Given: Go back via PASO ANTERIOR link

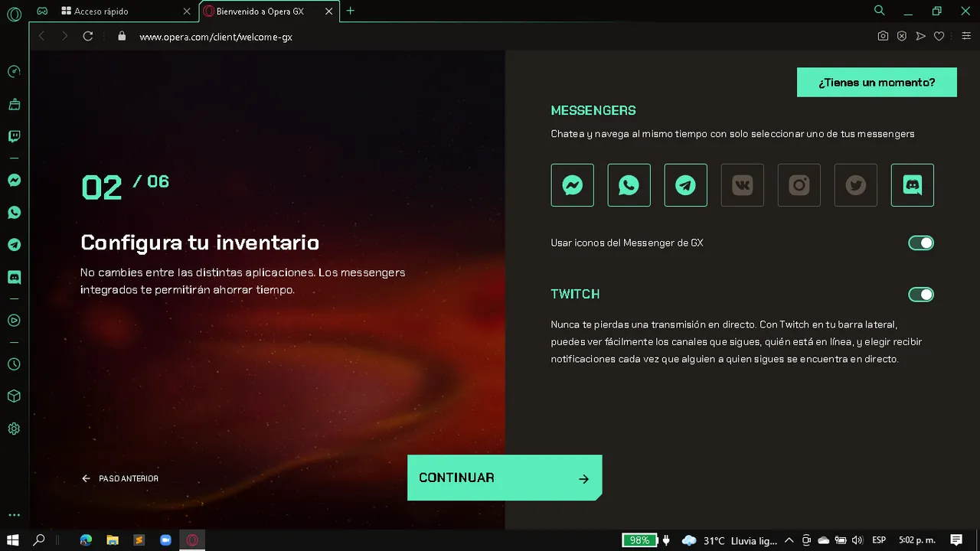Looking at the screenshot, I should coord(120,478).
